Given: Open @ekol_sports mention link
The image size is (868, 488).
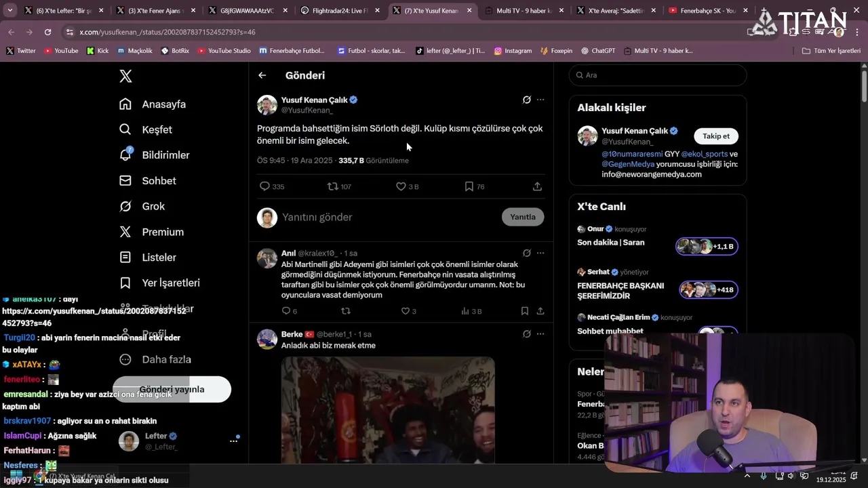Looking at the screenshot, I should coord(704,154).
